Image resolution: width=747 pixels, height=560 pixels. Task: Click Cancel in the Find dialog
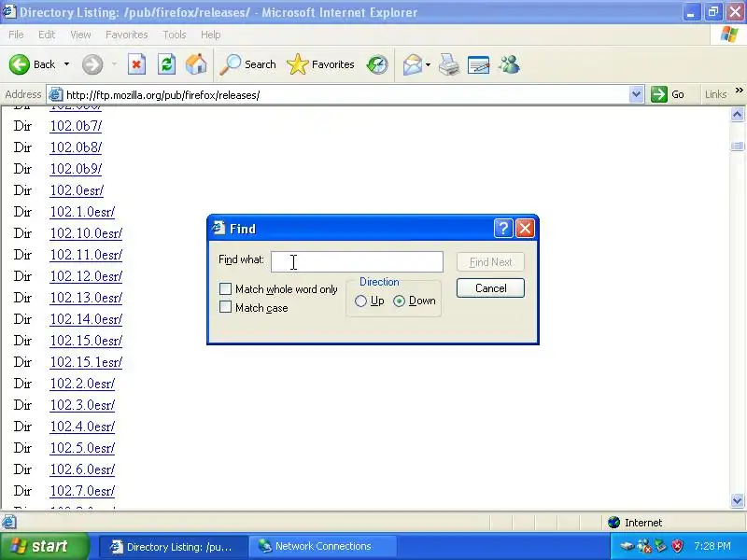(x=490, y=288)
